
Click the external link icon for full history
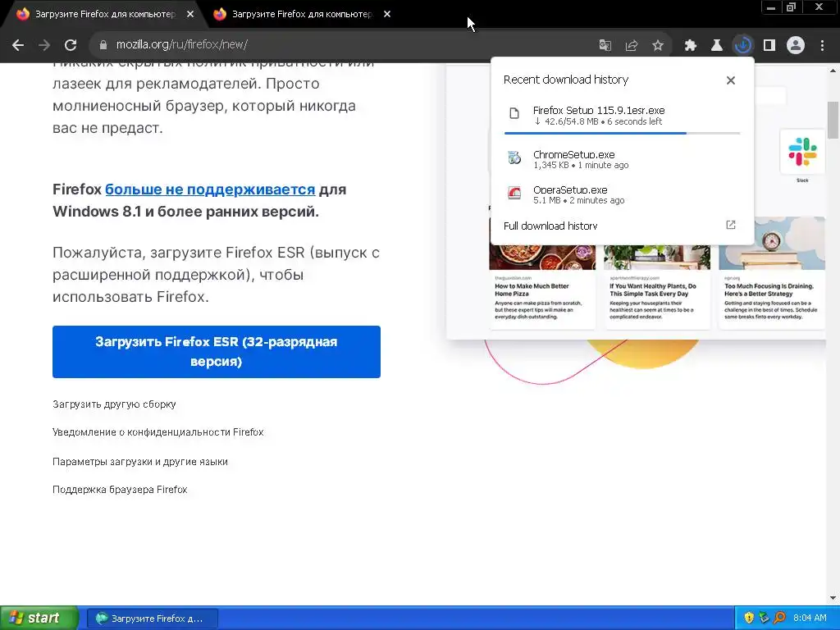(731, 225)
